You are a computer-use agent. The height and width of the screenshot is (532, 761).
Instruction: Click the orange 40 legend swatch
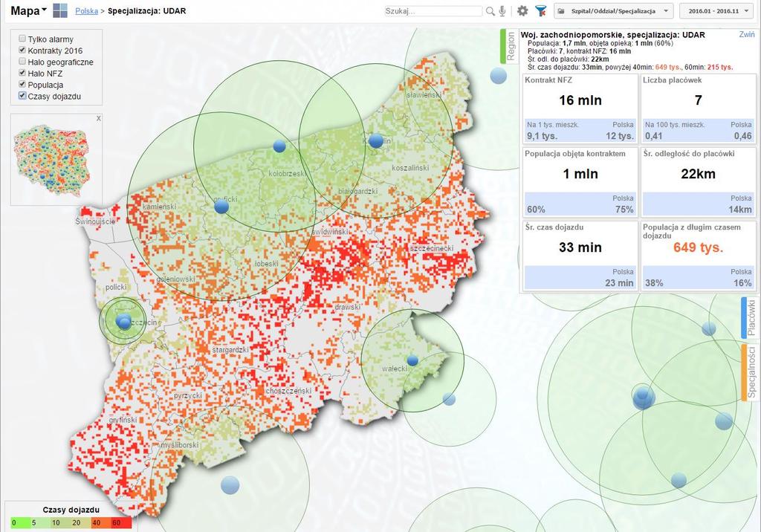click(x=101, y=523)
